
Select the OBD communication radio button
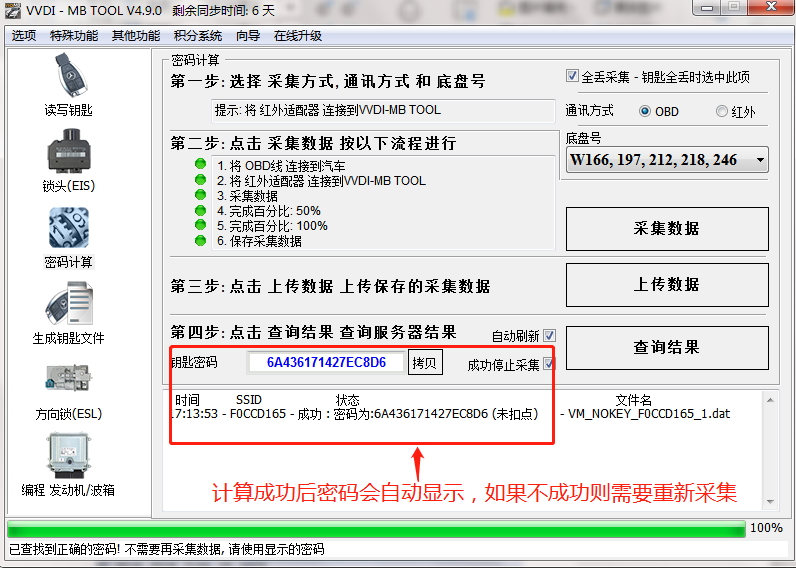(645, 111)
